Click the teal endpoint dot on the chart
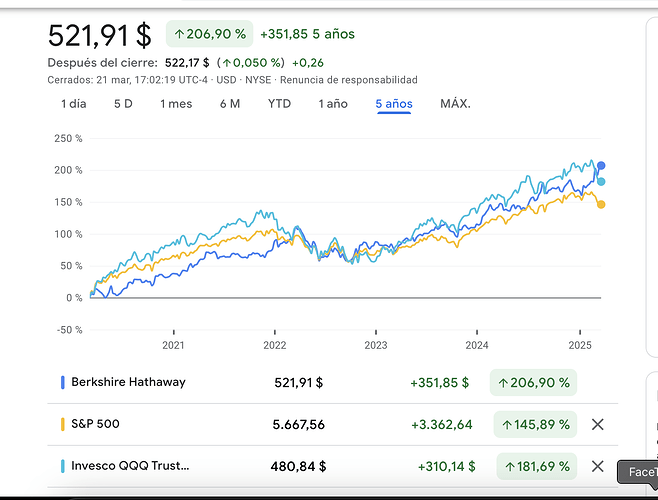The image size is (658, 500). [x=601, y=181]
